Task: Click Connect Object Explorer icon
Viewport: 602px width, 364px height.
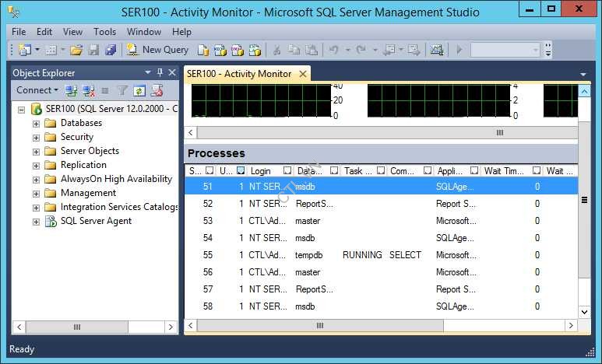Action: [71, 91]
